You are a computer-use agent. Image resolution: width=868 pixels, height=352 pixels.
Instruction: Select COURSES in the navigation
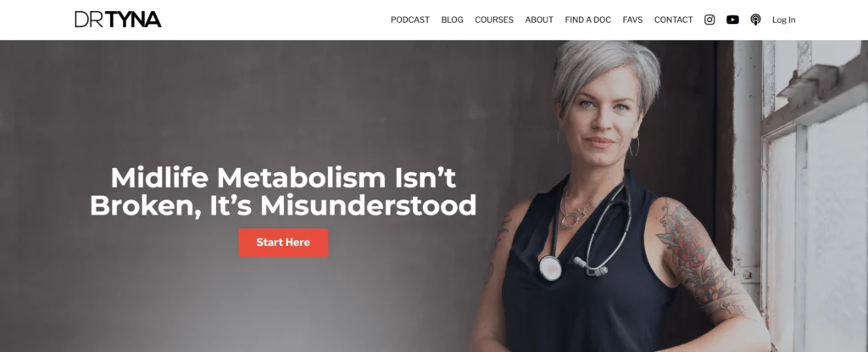pos(494,20)
